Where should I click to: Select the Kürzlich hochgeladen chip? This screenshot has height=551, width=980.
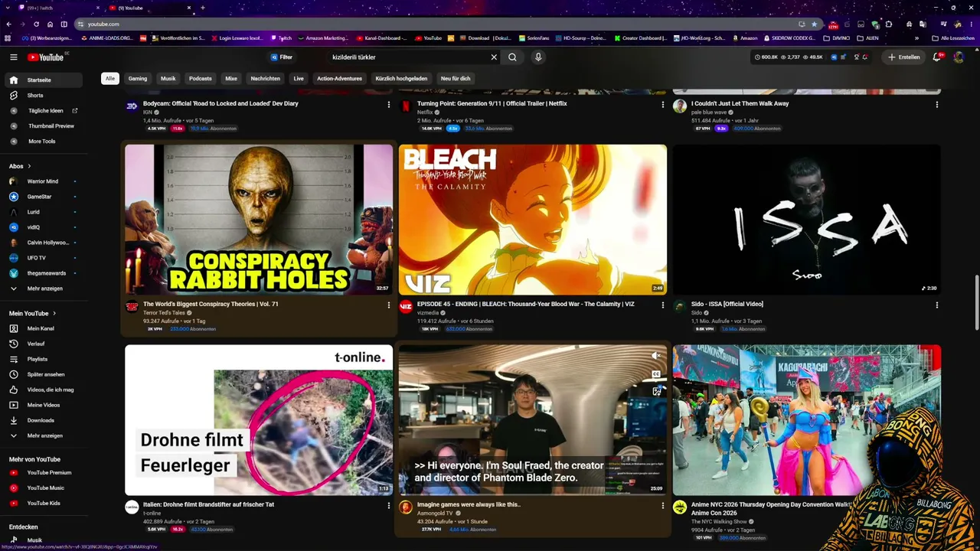click(x=401, y=79)
